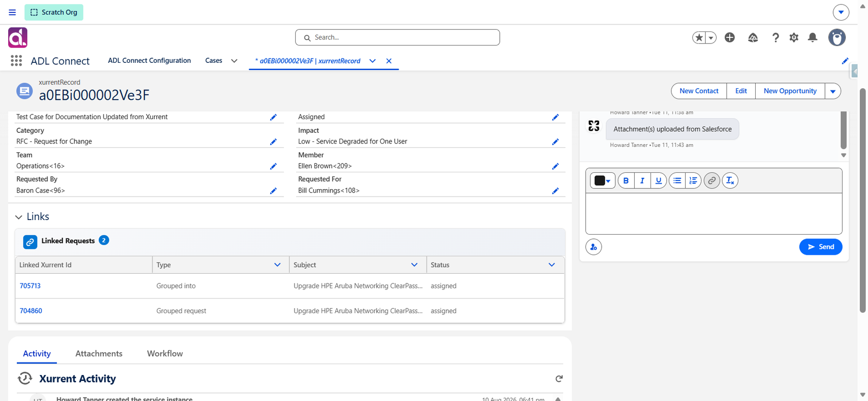Click the Edit button
The image size is (868, 401).
(741, 91)
